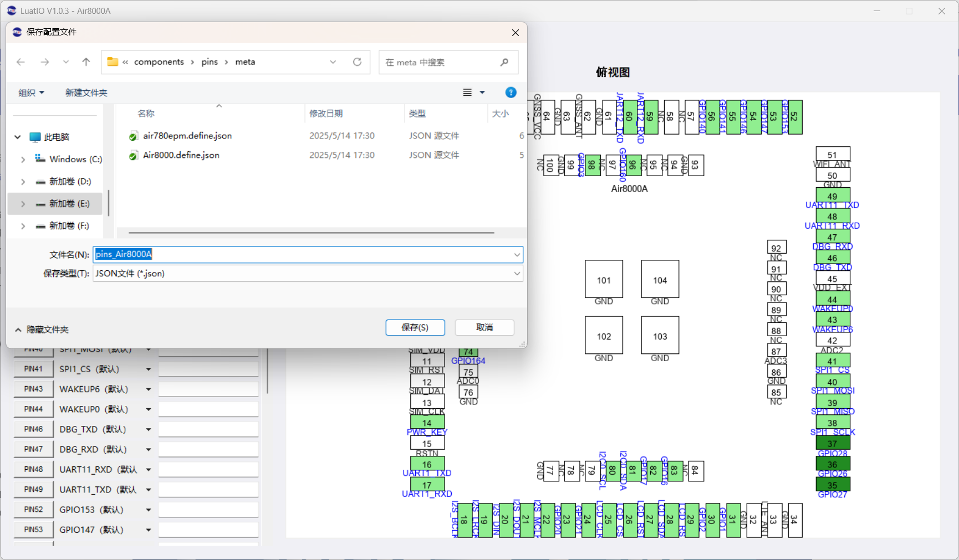Go forward in save dialog navigation
The image size is (959, 560).
pyautogui.click(x=45, y=62)
